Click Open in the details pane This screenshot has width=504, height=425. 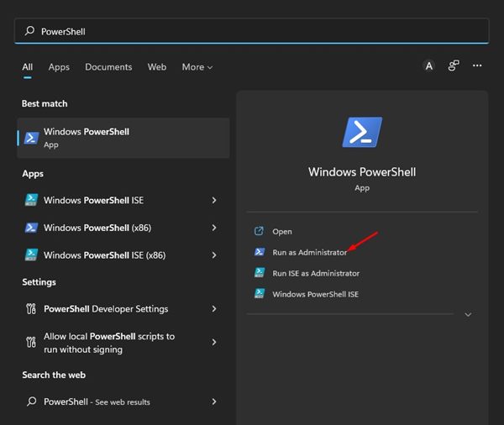pyautogui.click(x=282, y=232)
